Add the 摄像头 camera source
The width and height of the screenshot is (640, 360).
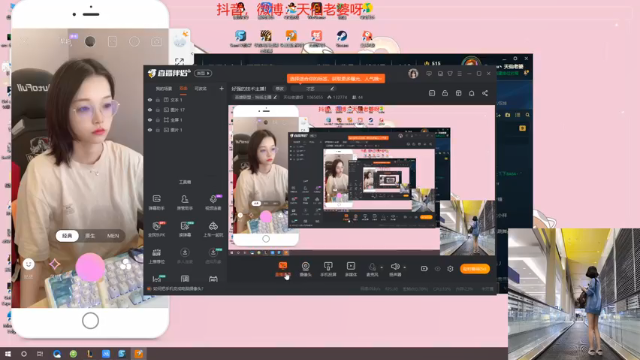pos(305,269)
